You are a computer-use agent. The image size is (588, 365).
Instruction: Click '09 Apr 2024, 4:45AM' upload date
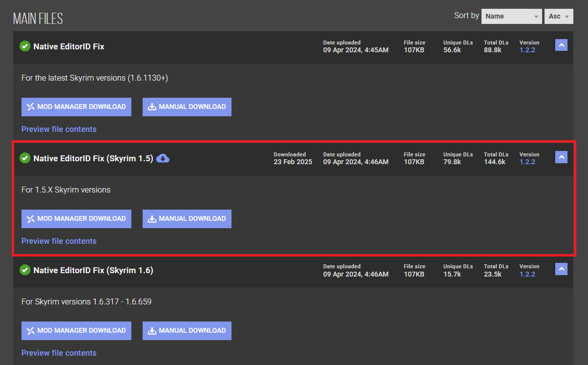pos(356,50)
